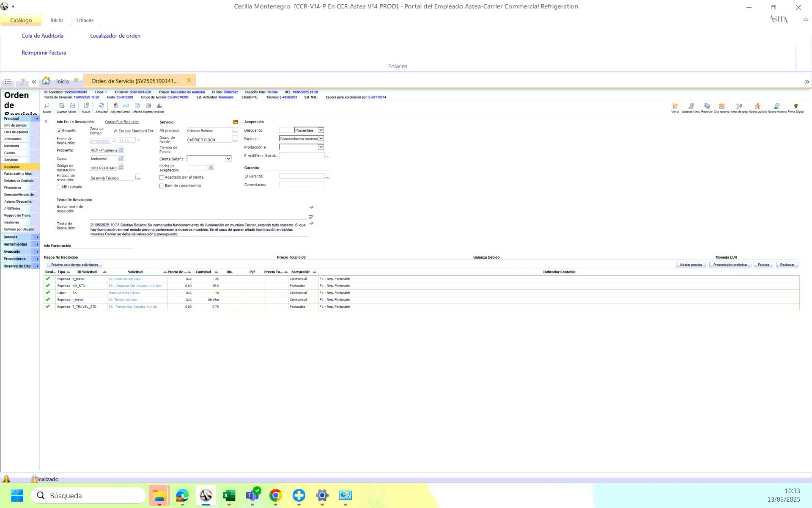Open the Localizador de orden link
This screenshot has width=812, height=508.
tap(115, 36)
